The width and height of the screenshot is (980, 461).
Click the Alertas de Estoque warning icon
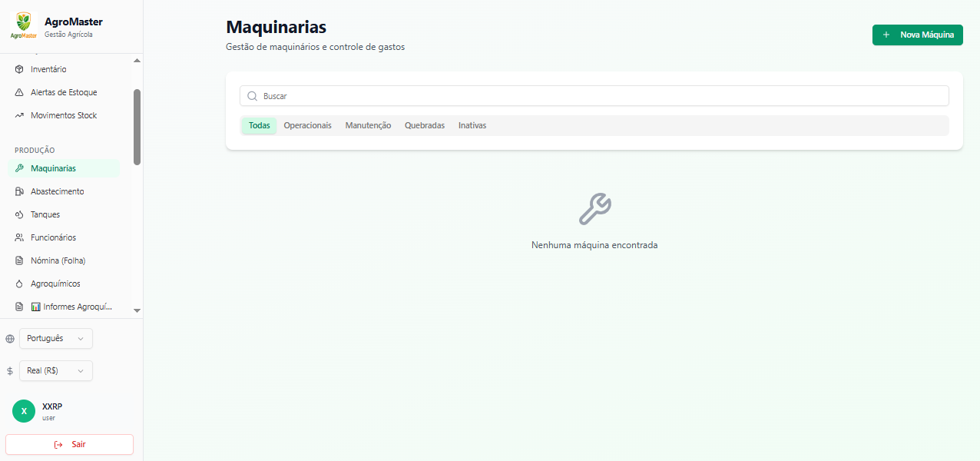pos(19,92)
